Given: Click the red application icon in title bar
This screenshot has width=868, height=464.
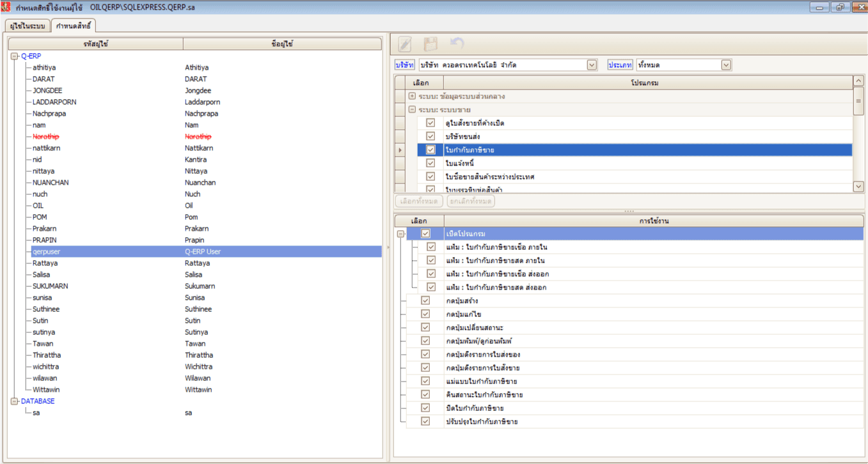Looking at the screenshot, I should click(6, 7).
